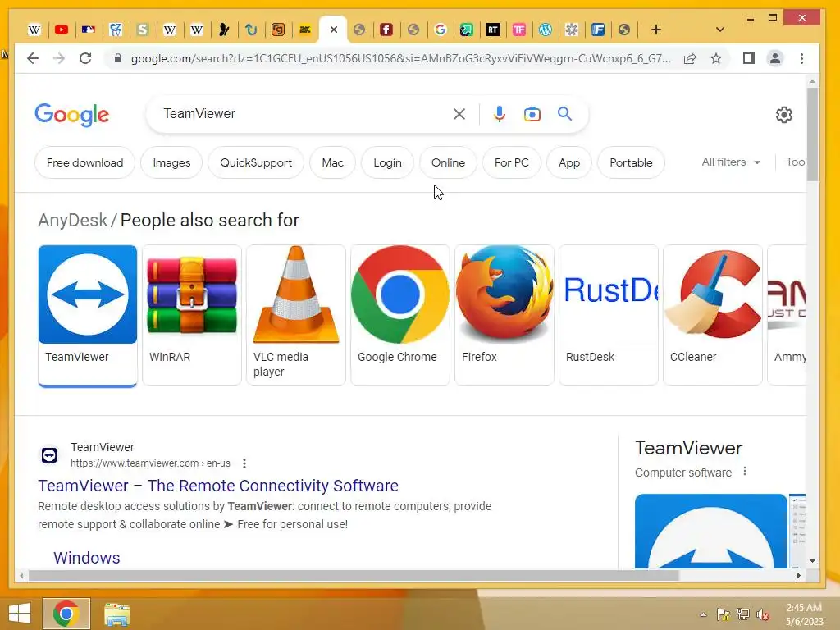Select the Firefox card

coord(504,315)
